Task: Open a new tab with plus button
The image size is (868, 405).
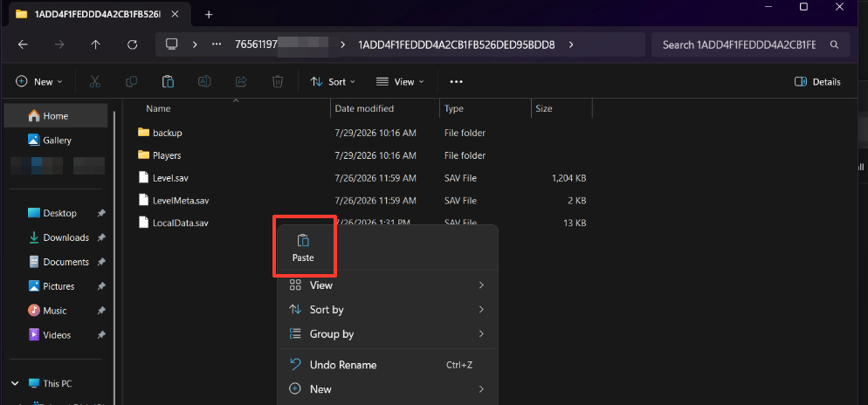Action: tap(209, 14)
